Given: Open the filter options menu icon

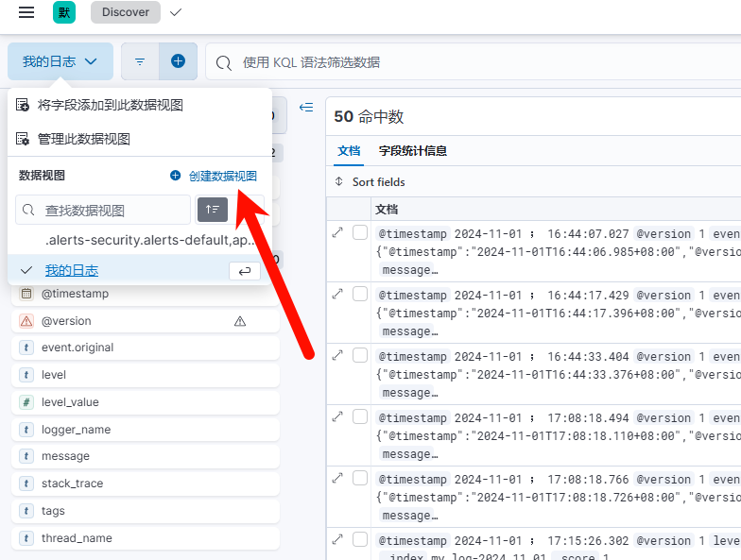Looking at the screenshot, I should 140,61.
